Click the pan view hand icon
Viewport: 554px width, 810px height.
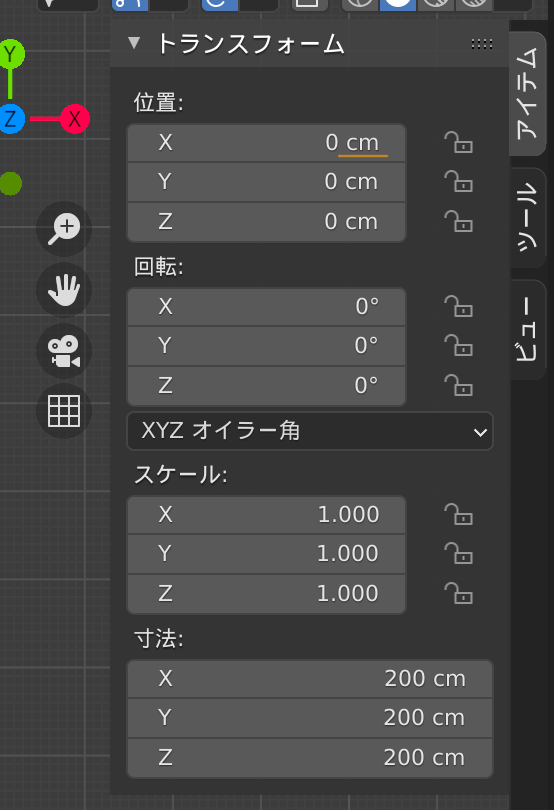[x=64, y=290]
